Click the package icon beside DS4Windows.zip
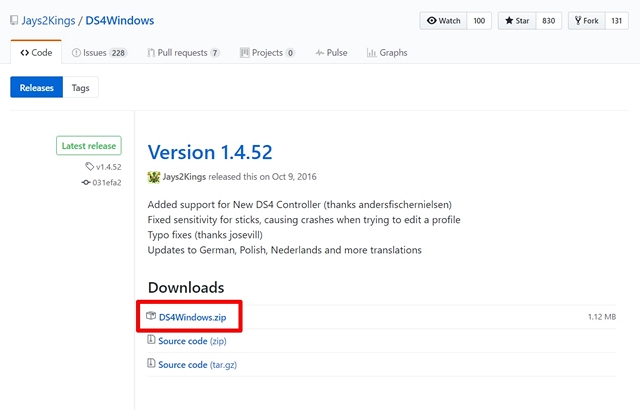The height and width of the screenshot is (410, 640). (151, 316)
